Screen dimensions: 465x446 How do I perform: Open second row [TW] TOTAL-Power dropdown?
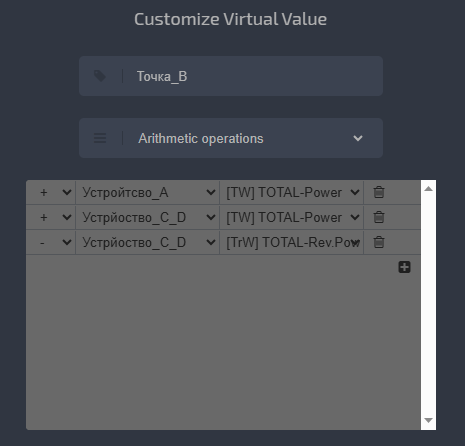click(291, 217)
